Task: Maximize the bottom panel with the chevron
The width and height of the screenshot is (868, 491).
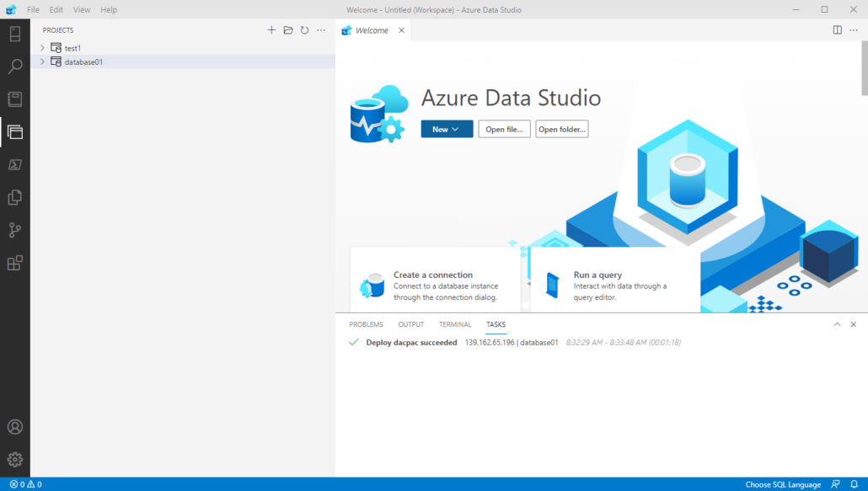Action: tap(837, 324)
